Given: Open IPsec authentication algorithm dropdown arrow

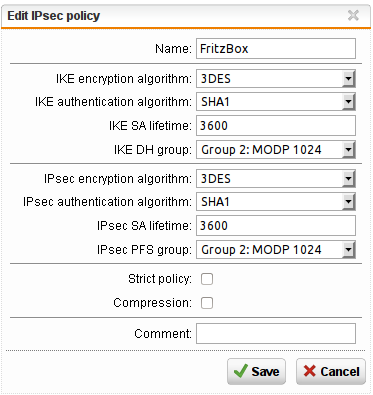Looking at the screenshot, I should [x=348, y=202].
